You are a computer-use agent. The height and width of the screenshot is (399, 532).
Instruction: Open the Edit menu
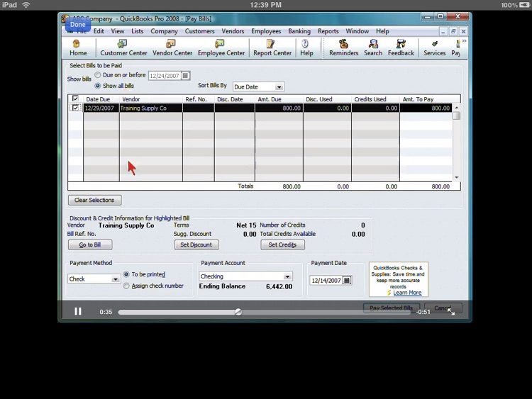[99, 31]
